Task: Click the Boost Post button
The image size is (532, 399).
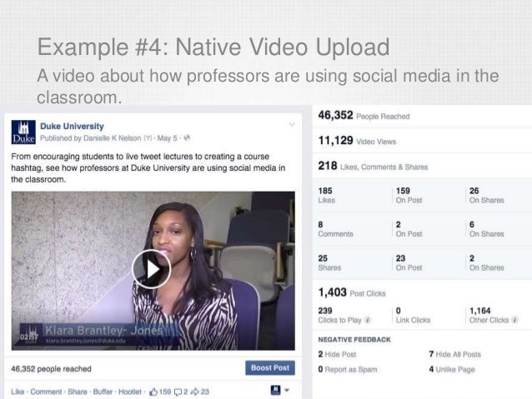Action: (270, 368)
